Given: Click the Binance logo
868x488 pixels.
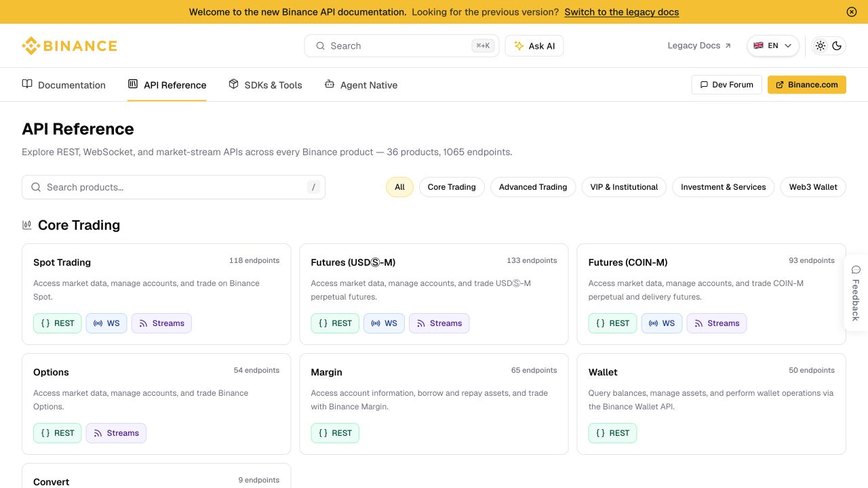Looking at the screenshot, I should point(69,46).
